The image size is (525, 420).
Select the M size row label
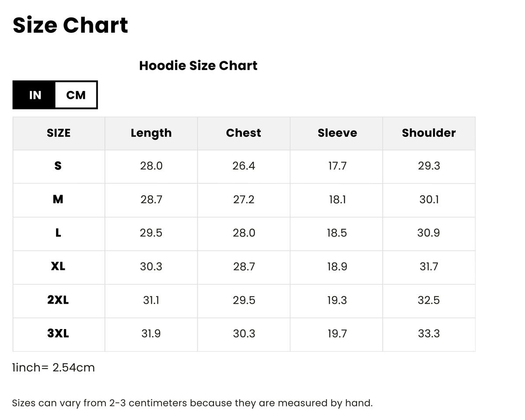58,199
